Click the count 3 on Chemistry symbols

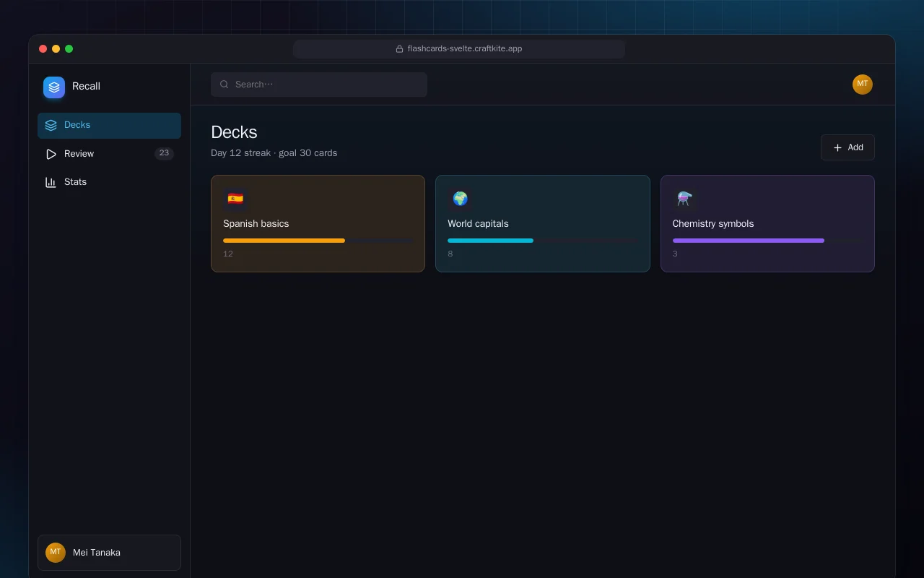pos(675,254)
